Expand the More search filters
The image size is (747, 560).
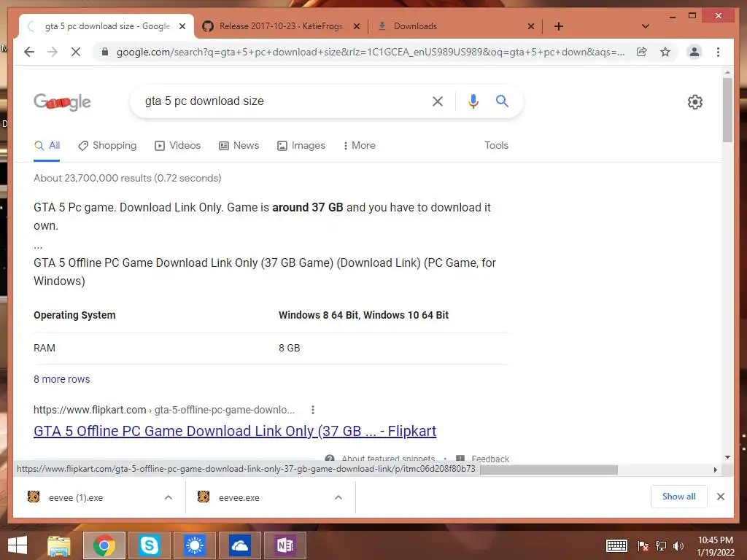pyautogui.click(x=359, y=146)
